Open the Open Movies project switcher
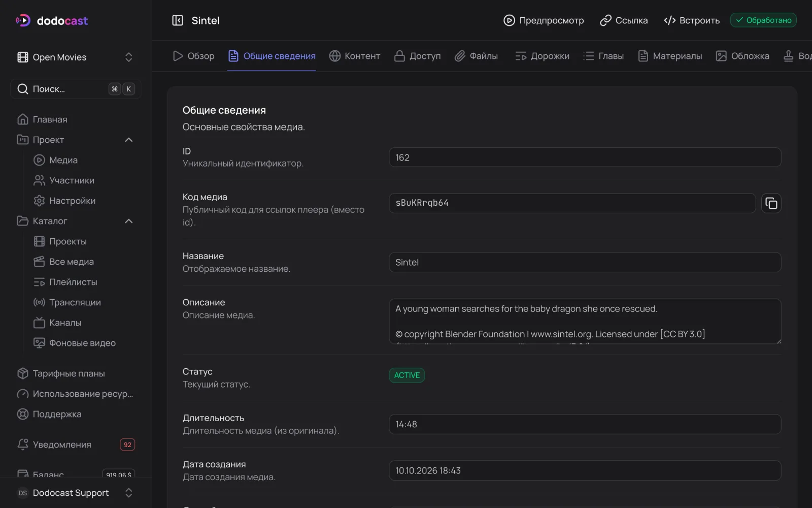812x508 pixels. coord(76,57)
